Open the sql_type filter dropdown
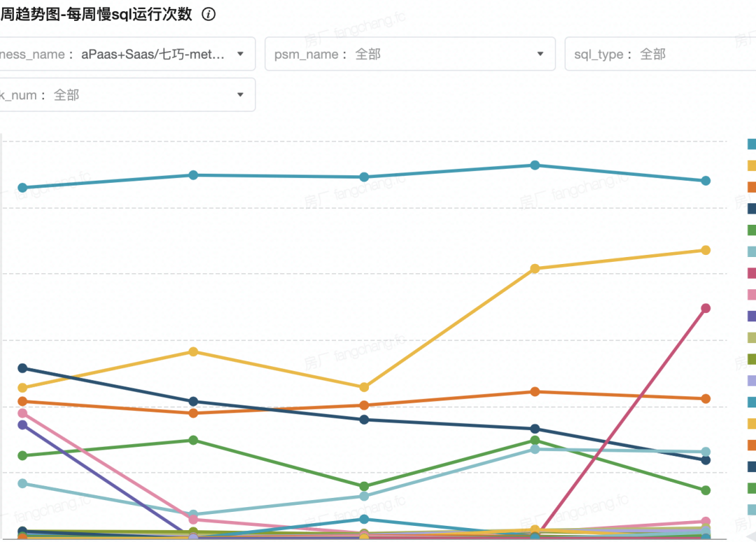The width and height of the screenshot is (756, 542). (x=658, y=54)
